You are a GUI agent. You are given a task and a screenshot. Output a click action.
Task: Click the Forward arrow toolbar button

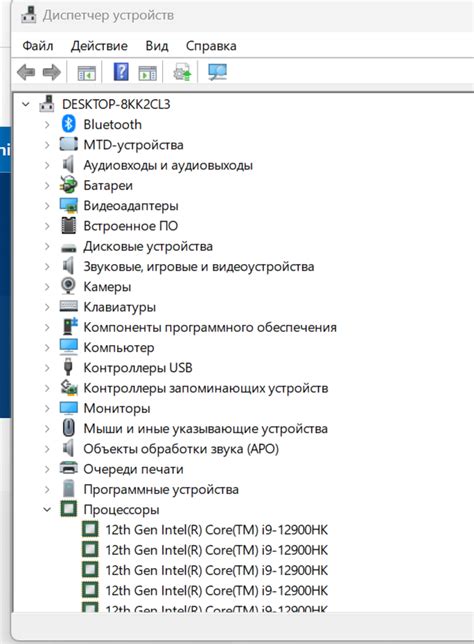tap(52, 72)
